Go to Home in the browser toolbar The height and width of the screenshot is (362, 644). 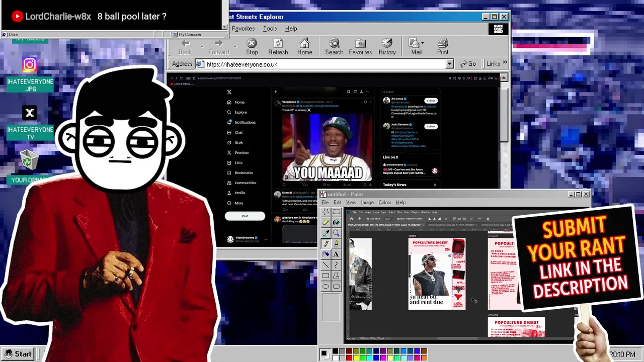304,46
